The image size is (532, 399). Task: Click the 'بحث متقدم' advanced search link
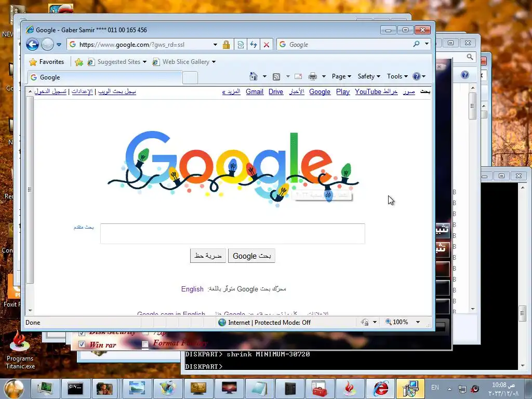(x=84, y=227)
